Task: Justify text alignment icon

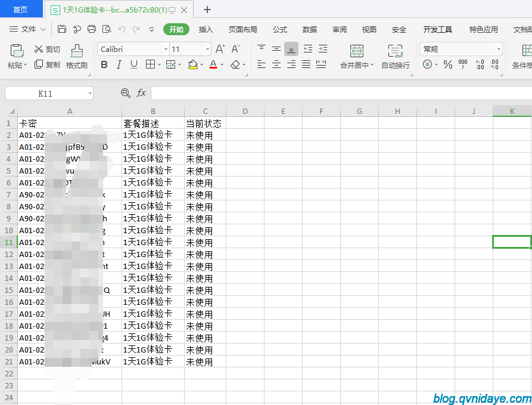Action: point(306,64)
